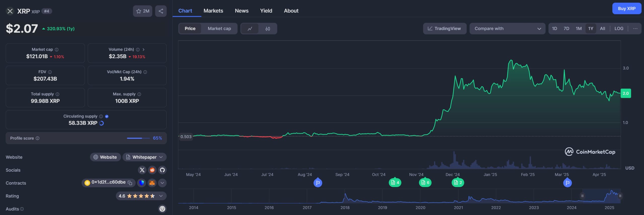Click the blue shield wallet icon
This screenshot has width=644, height=215.
[142, 183]
